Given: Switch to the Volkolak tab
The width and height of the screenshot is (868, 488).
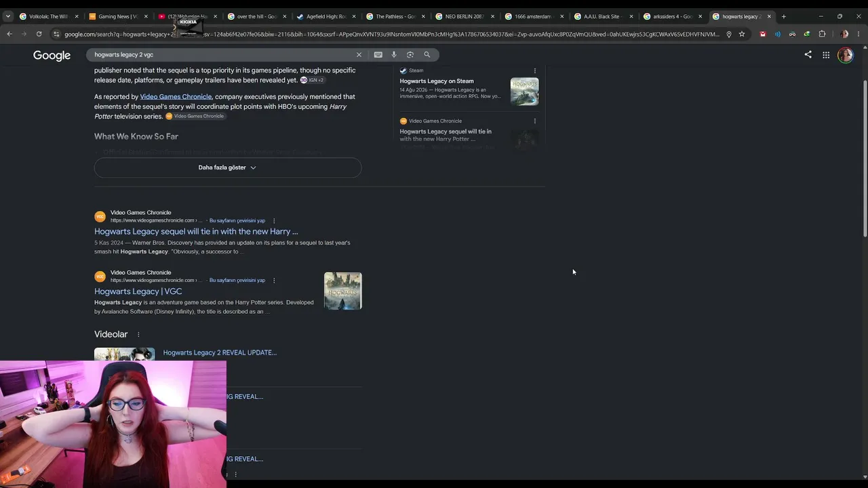Looking at the screenshot, I should point(48,16).
